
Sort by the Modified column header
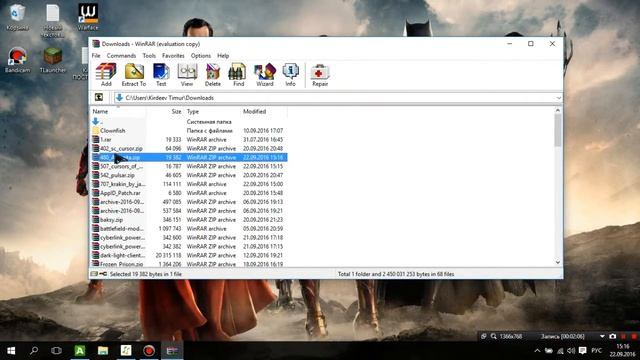tap(264, 111)
